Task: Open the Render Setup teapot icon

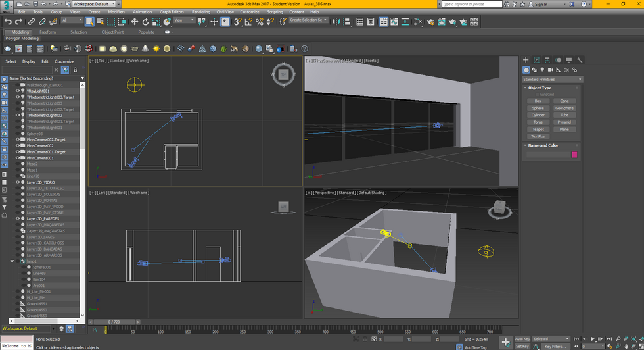Action: click(430, 22)
